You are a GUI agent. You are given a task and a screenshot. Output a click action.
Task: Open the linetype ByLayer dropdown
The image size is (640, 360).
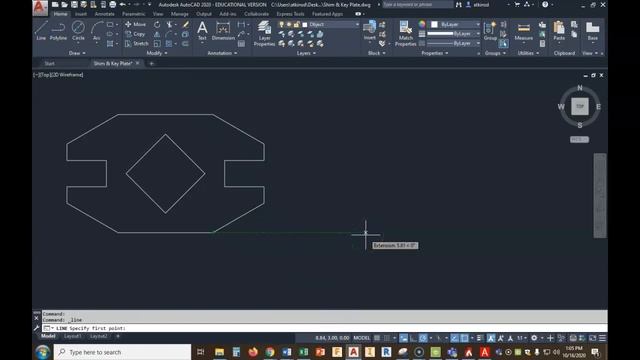[454, 43]
